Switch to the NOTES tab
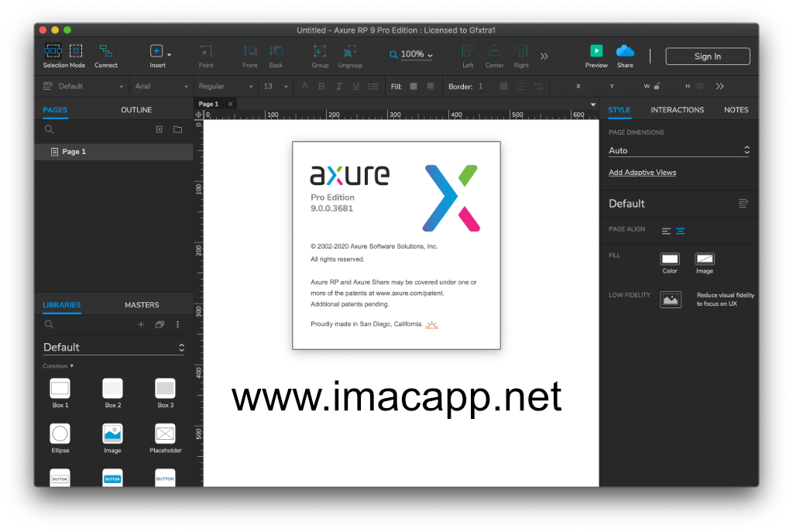The width and height of the screenshot is (793, 532). tap(736, 110)
